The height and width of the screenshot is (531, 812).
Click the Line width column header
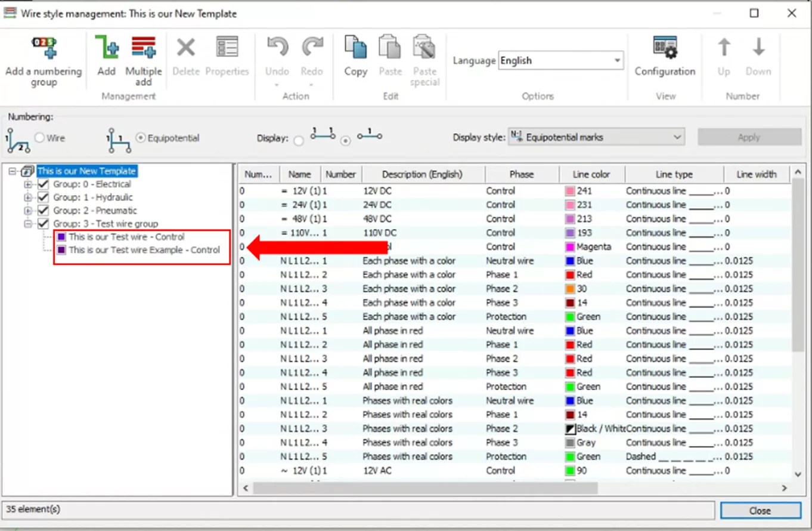point(756,174)
